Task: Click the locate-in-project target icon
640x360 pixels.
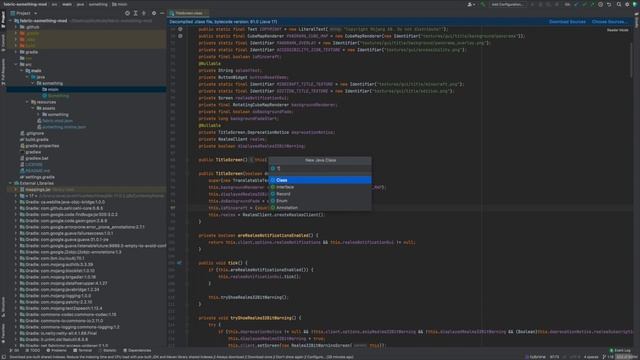Action: 127,13
